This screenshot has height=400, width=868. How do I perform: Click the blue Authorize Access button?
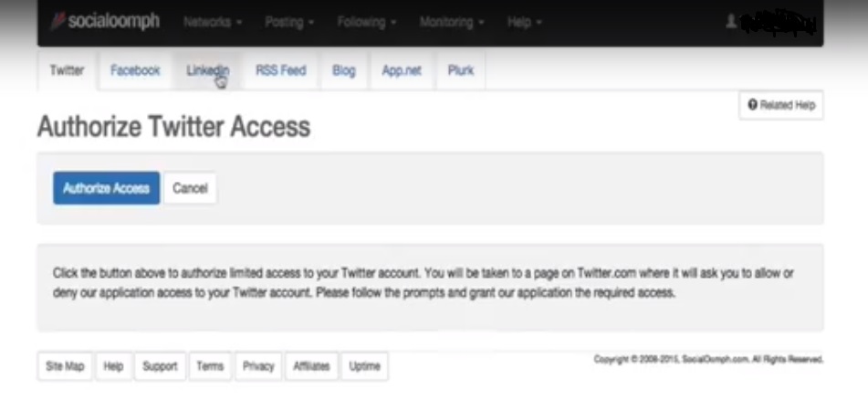[x=106, y=188]
